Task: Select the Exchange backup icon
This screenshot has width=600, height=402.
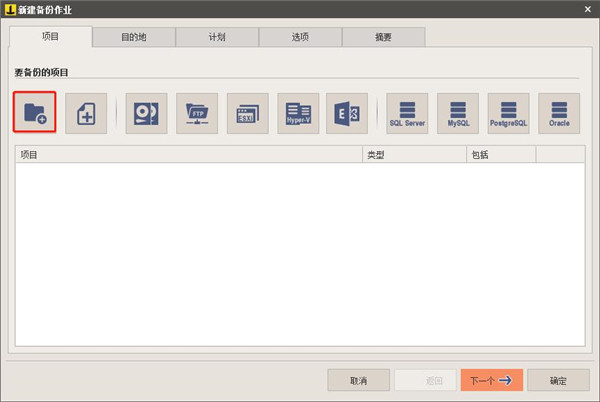Action: [347, 113]
